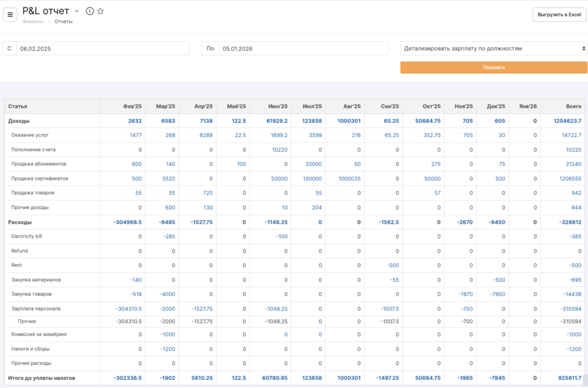The height and width of the screenshot is (388, 588).
Task: Open the salary detail dropdown
Action: click(x=493, y=49)
